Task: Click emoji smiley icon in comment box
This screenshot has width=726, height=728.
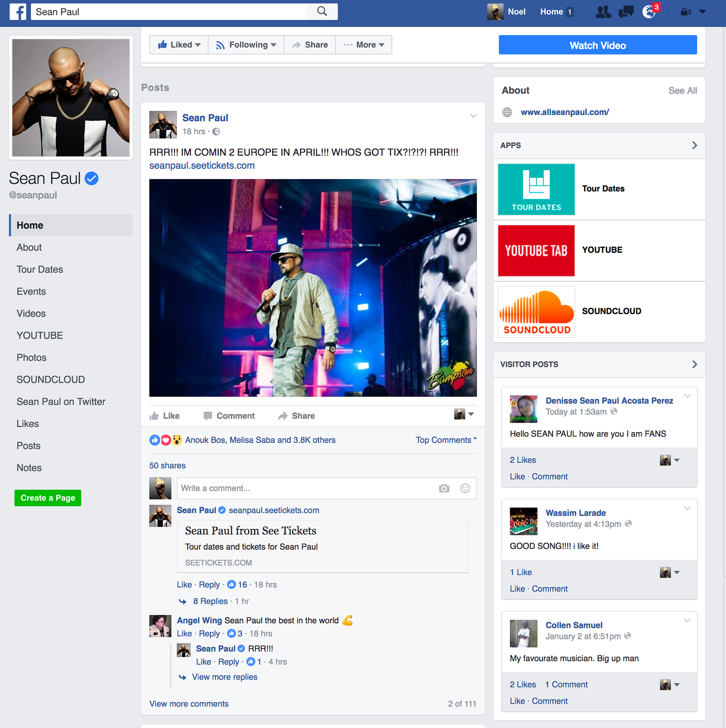Action: pos(465,488)
